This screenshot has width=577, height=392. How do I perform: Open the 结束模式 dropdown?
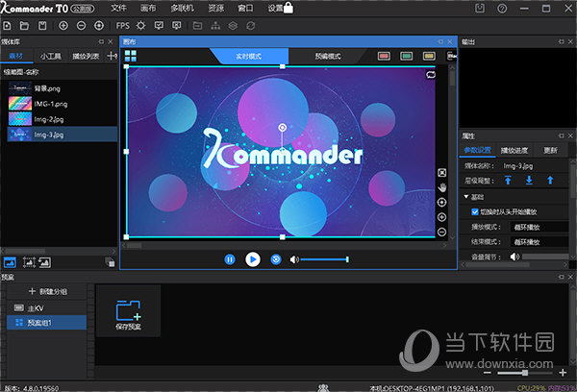[540, 242]
